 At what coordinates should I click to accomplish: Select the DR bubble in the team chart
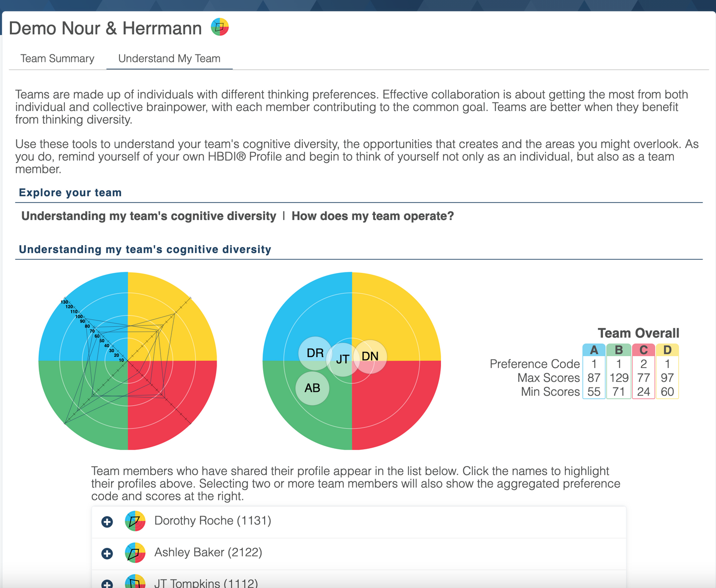click(x=315, y=353)
